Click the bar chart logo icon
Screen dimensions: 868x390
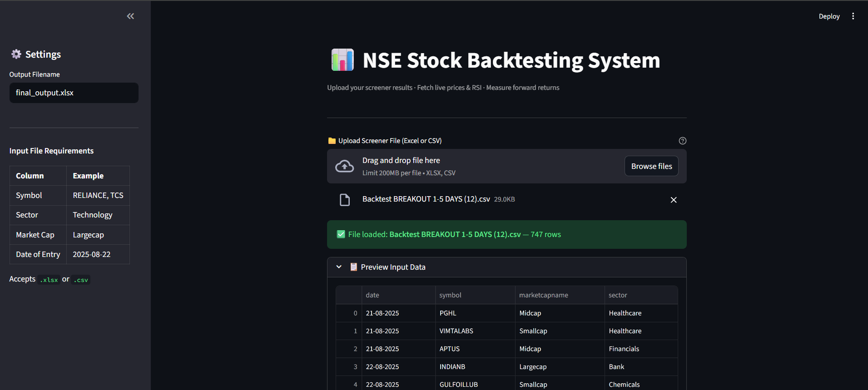pyautogui.click(x=342, y=60)
